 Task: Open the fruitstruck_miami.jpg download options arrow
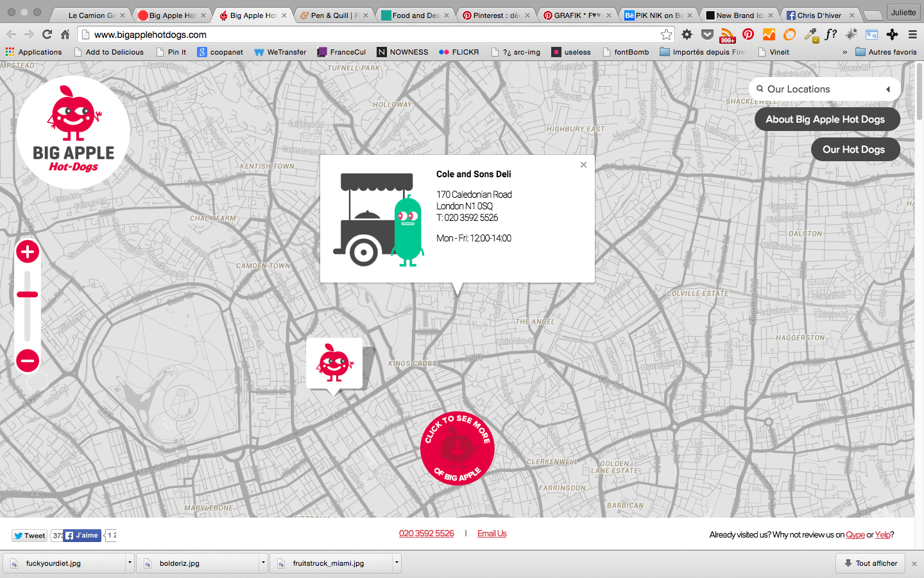tap(397, 563)
